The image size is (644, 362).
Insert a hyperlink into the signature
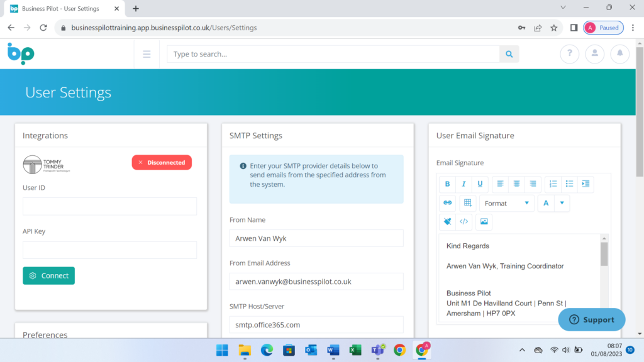coord(447,203)
